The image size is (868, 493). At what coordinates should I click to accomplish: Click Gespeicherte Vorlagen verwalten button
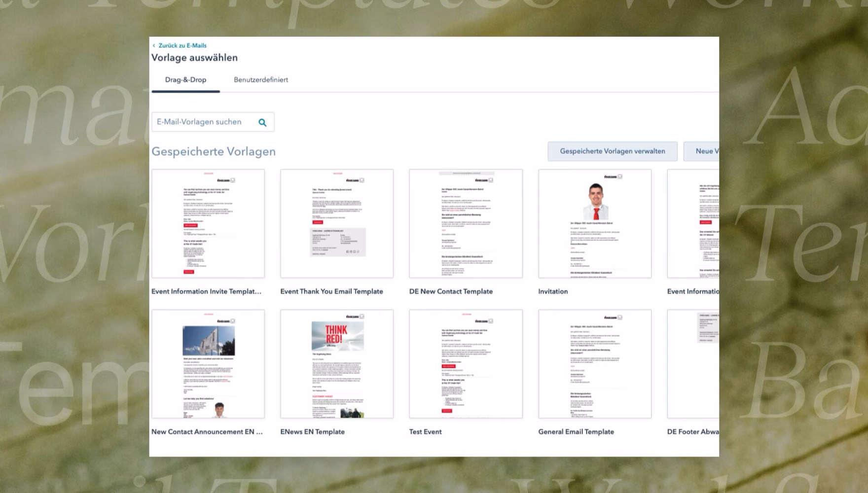pos(613,151)
